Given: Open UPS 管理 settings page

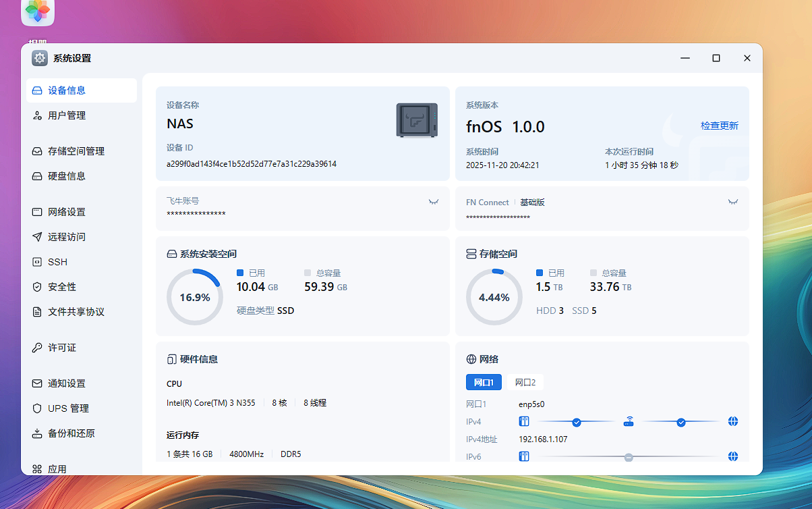Looking at the screenshot, I should 68,408.
